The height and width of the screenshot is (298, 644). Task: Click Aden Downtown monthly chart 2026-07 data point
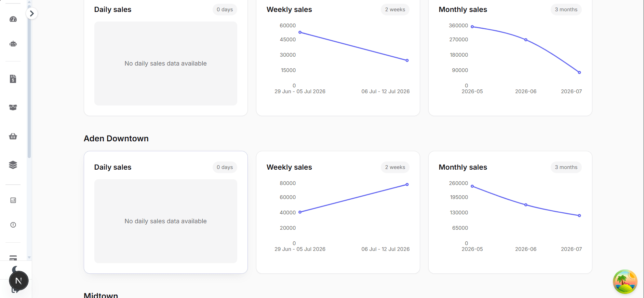pos(579,215)
